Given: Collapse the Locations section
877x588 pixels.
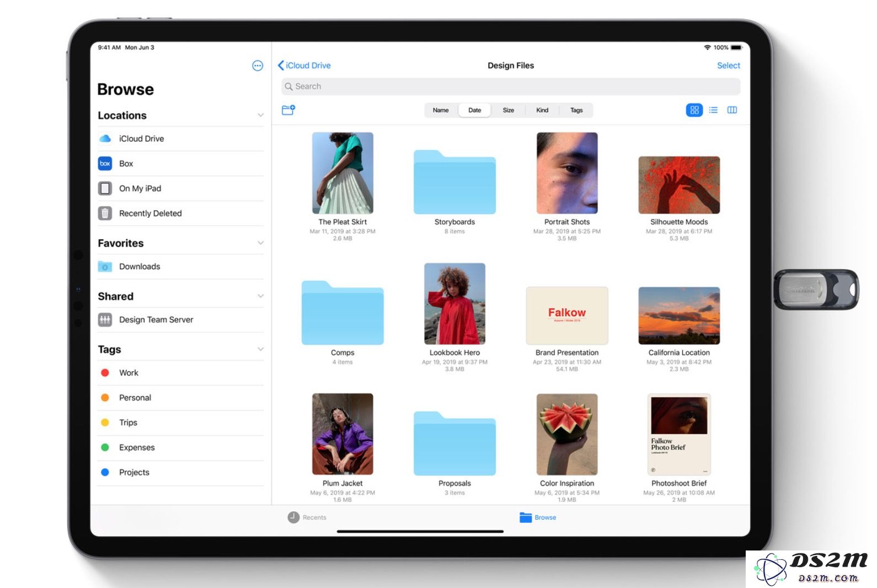Looking at the screenshot, I should point(260,115).
